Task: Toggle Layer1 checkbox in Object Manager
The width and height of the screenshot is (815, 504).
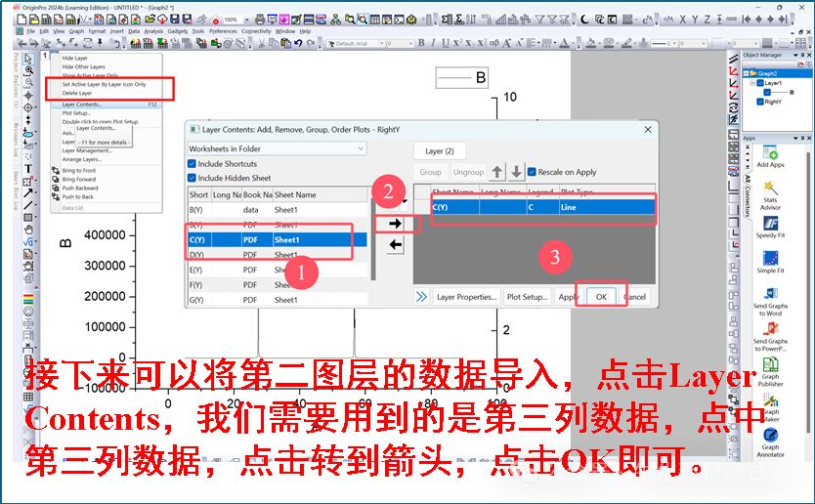Action: 760,83
